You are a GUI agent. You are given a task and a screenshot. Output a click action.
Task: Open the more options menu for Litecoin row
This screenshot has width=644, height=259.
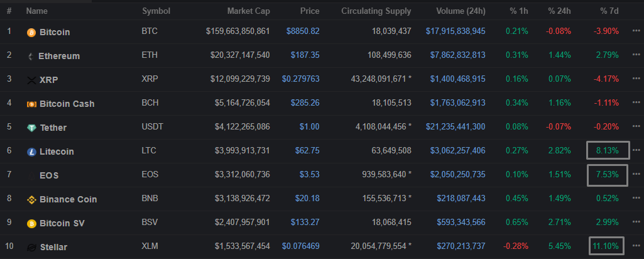pyautogui.click(x=636, y=150)
